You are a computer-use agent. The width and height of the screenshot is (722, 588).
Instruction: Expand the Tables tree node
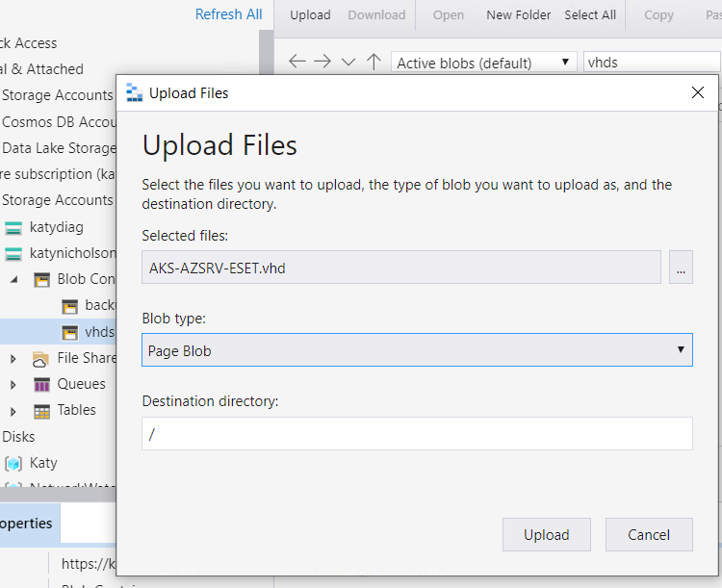pyautogui.click(x=13, y=410)
